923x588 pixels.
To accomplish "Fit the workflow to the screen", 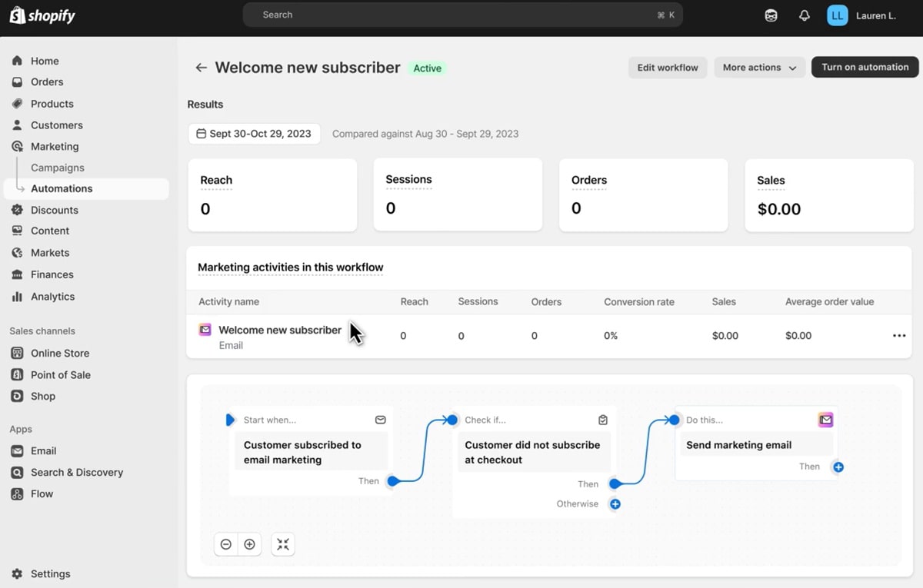I will (282, 544).
